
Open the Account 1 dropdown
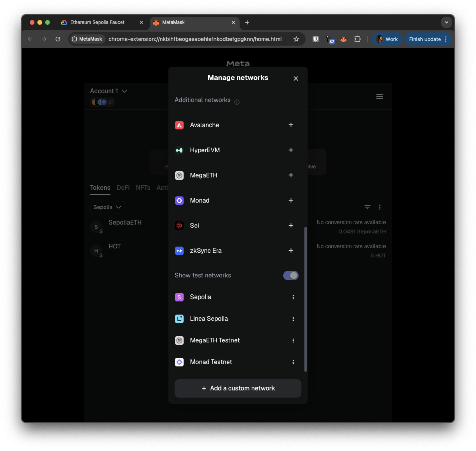click(x=109, y=91)
